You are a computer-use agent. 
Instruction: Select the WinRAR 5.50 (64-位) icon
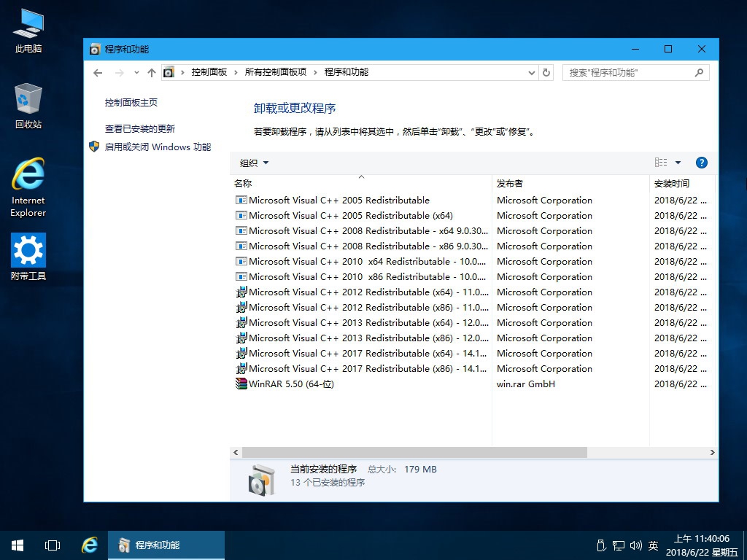[241, 384]
